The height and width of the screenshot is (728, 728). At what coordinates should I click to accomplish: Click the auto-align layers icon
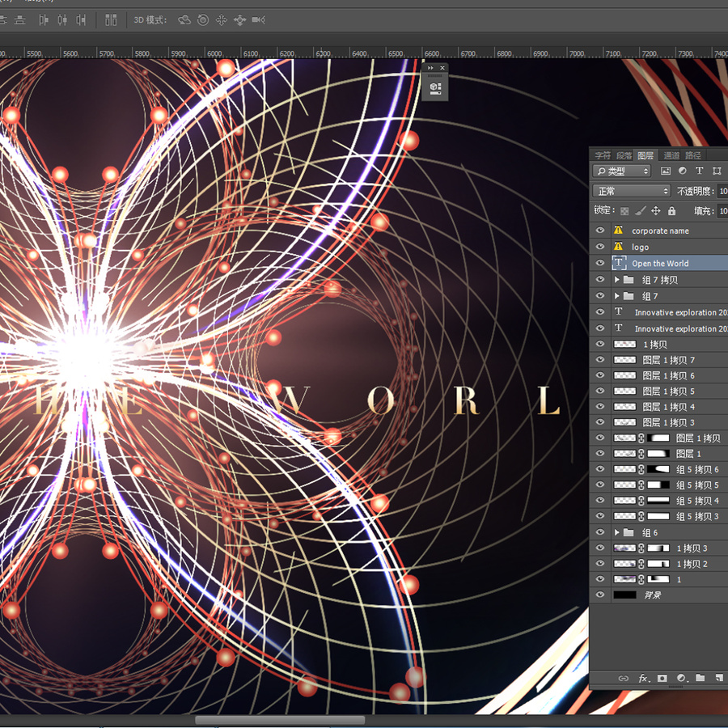(x=111, y=20)
